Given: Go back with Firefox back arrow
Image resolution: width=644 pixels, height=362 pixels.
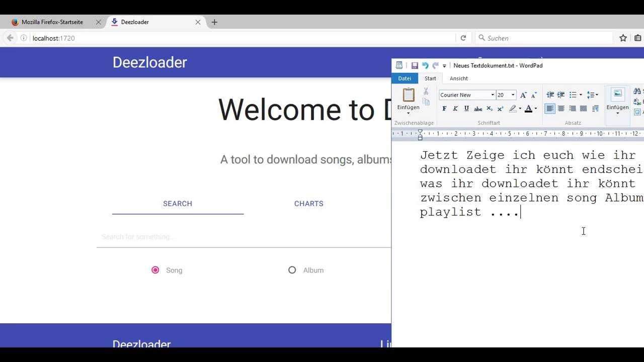Looking at the screenshot, I should click(10, 38).
